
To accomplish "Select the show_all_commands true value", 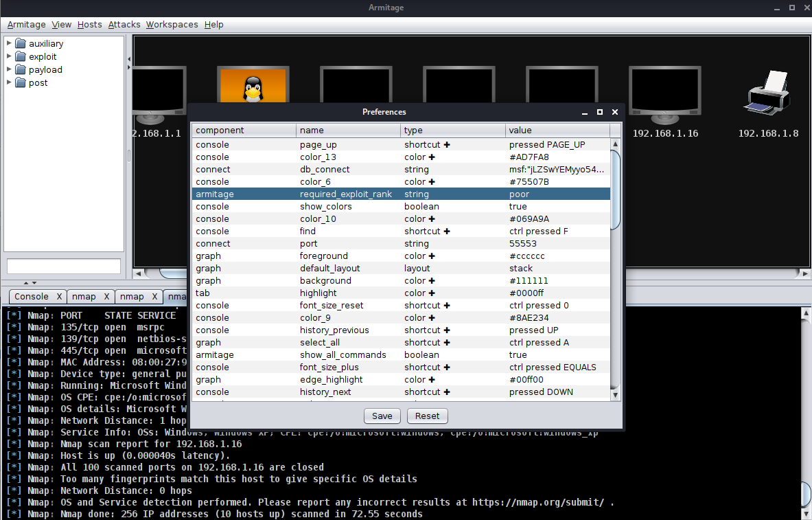I will 518,354.
